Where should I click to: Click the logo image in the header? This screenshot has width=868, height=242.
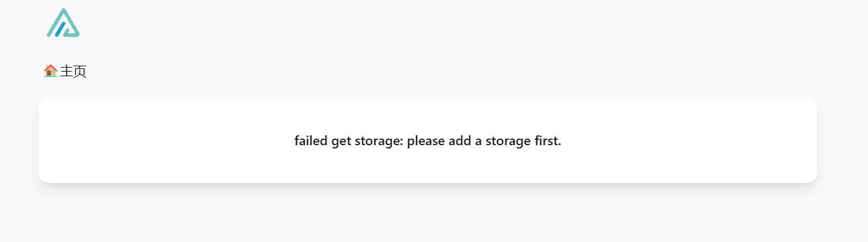63,23
